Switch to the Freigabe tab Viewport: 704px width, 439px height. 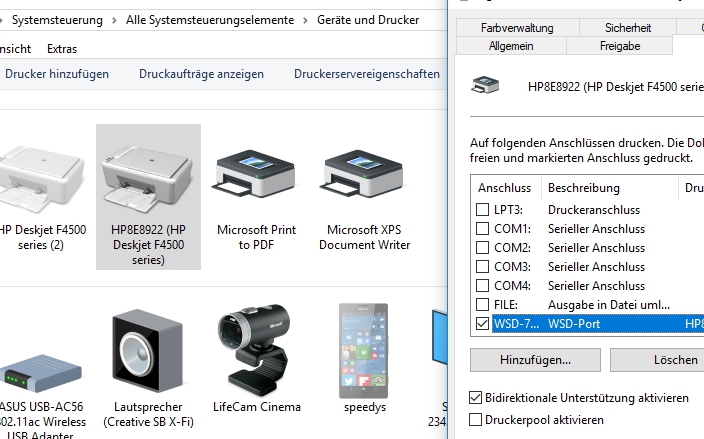(x=620, y=46)
